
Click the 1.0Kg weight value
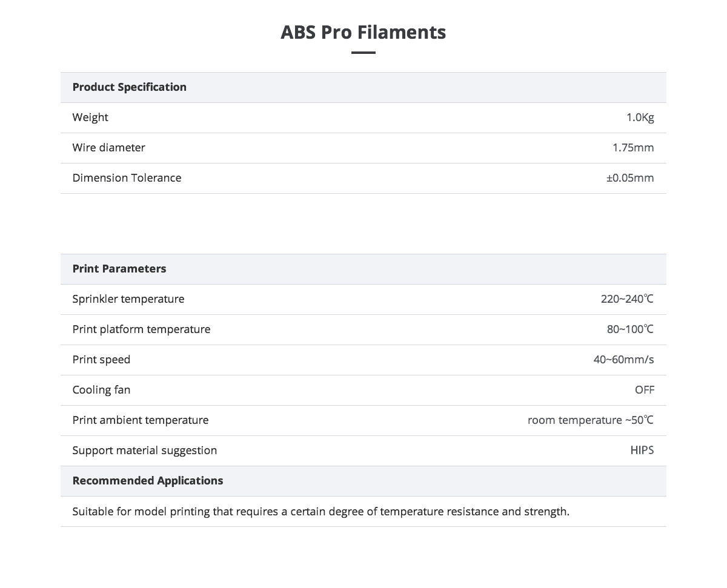pyautogui.click(x=640, y=117)
